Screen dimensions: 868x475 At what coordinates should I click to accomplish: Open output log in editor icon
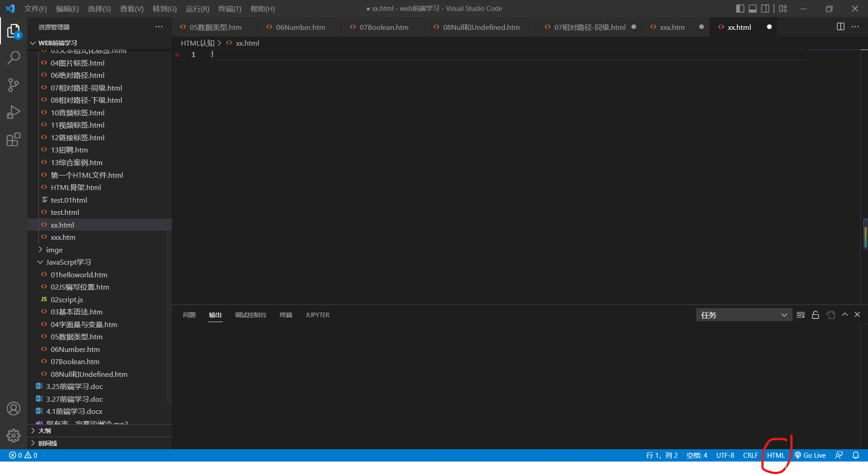click(x=830, y=315)
